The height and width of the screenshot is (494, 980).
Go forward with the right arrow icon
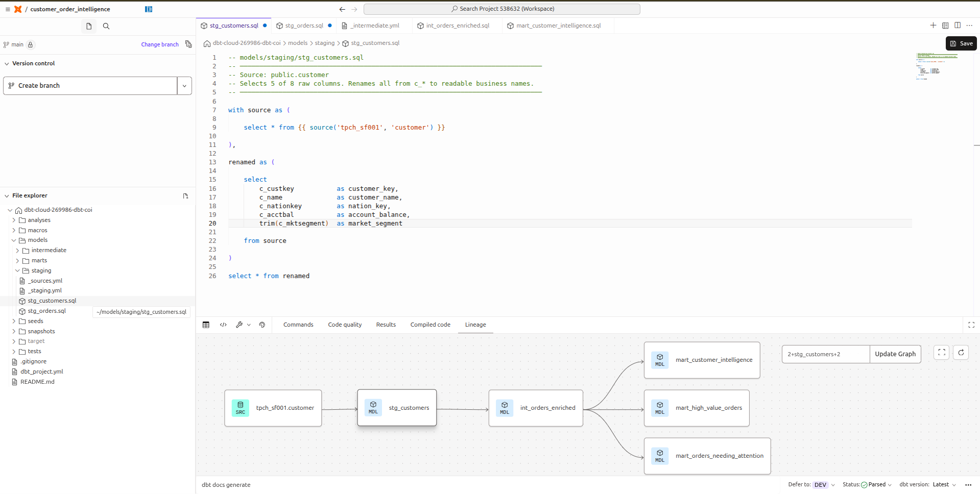pos(354,9)
